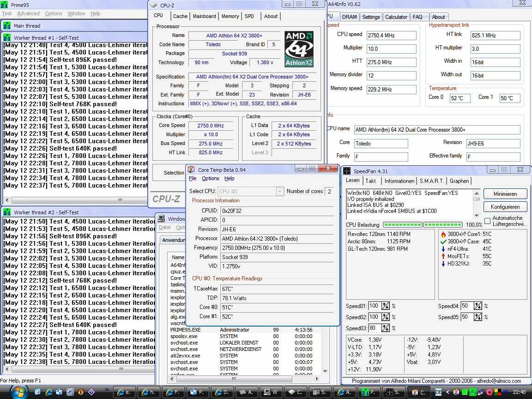This screenshot has height=399, width=532.
Task: Click the Core Temp title bar icon
Action: click(x=191, y=169)
